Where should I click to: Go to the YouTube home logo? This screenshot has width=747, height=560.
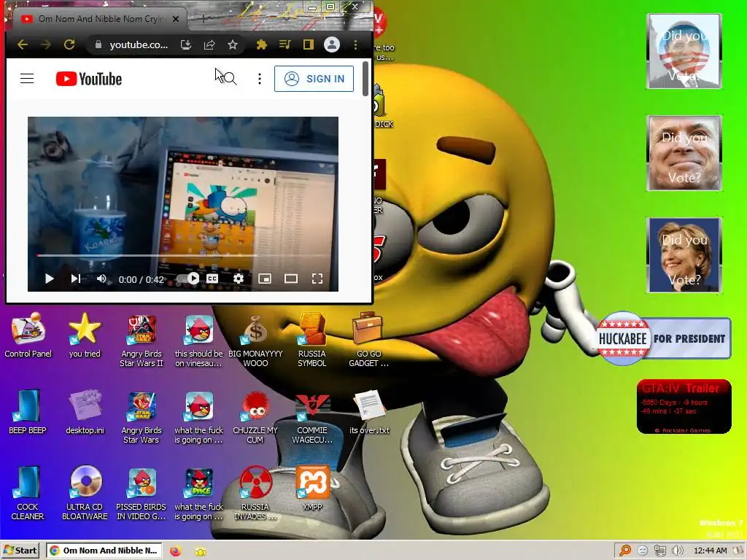tap(88, 79)
